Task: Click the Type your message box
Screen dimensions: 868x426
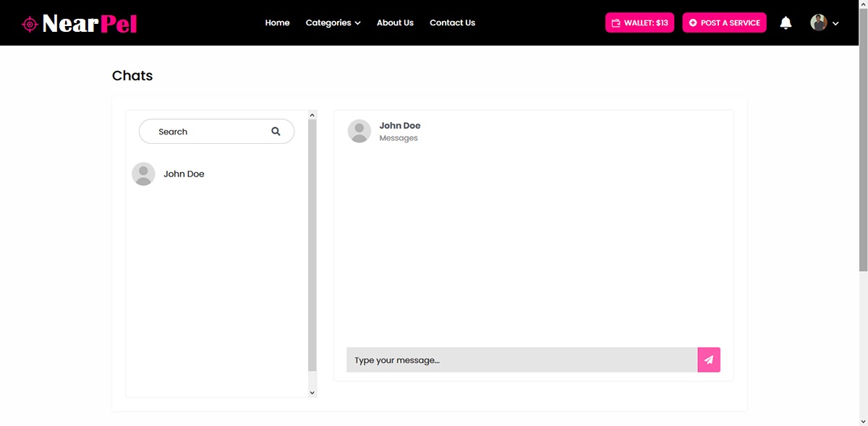Action: pos(521,360)
